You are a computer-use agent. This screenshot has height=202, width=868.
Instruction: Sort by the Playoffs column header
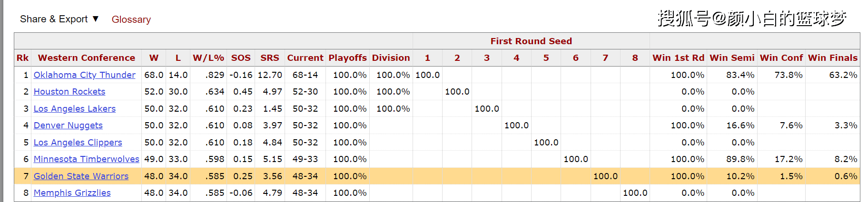point(348,58)
